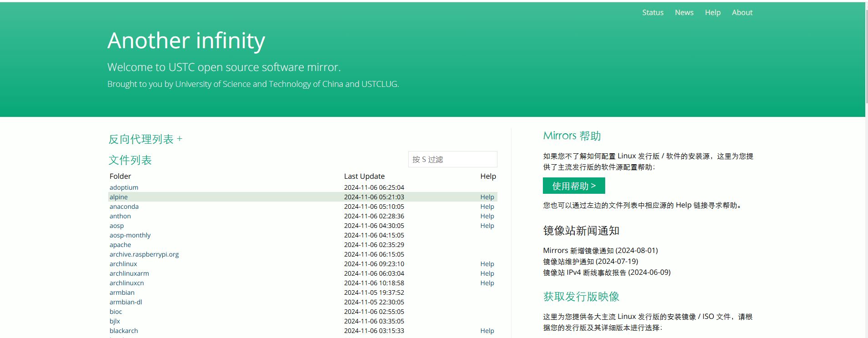Open the archlinuxarm folder
The width and height of the screenshot is (868, 338).
tap(129, 273)
